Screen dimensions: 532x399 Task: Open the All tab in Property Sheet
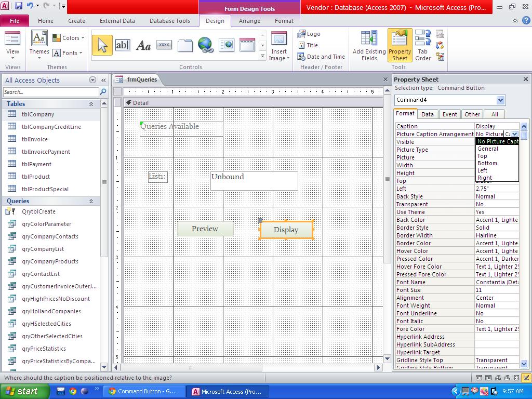[495, 114]
